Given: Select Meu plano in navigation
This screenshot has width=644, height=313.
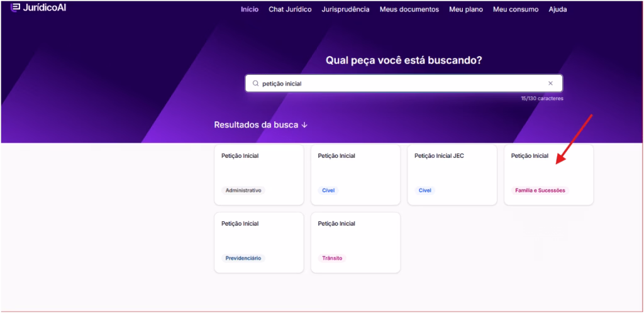Looking at the screenshot, I should point(466,9).
